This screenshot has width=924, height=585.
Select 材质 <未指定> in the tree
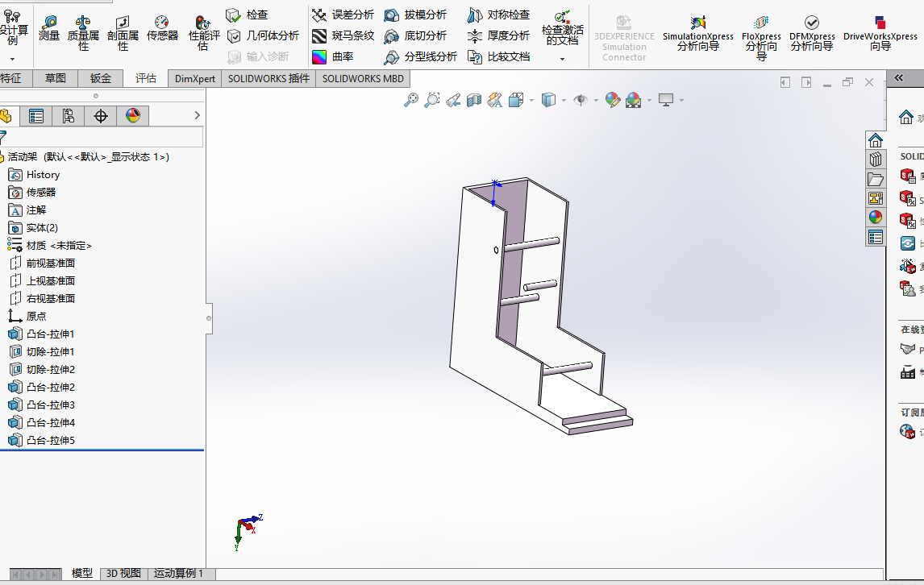49,246
